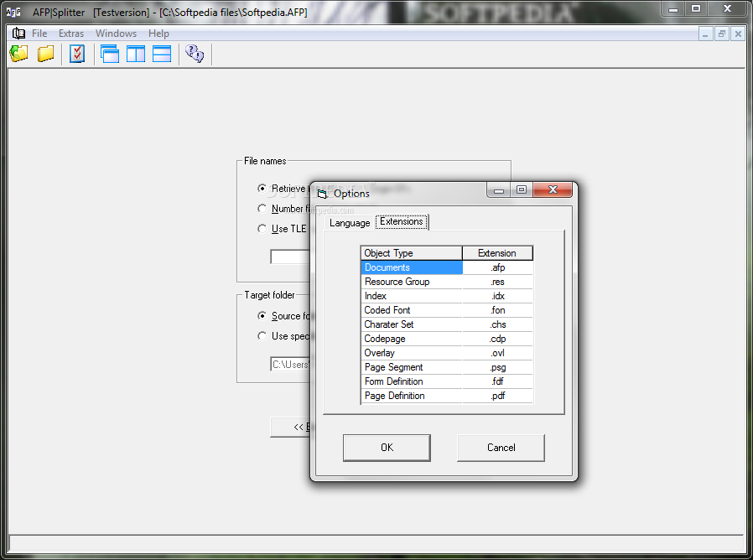
Task: Click the .res extension cell
Action: pyautogui.click(x=498, y=282)
